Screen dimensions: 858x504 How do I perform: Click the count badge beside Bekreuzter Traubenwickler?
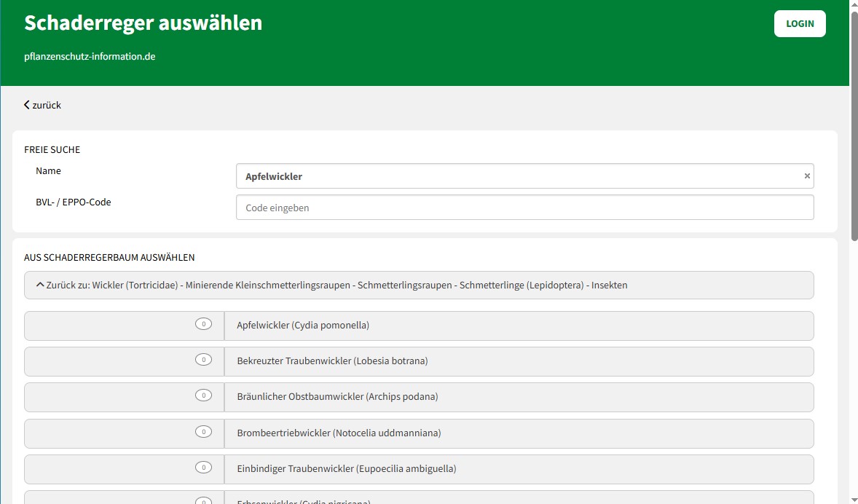pos(203,360)
